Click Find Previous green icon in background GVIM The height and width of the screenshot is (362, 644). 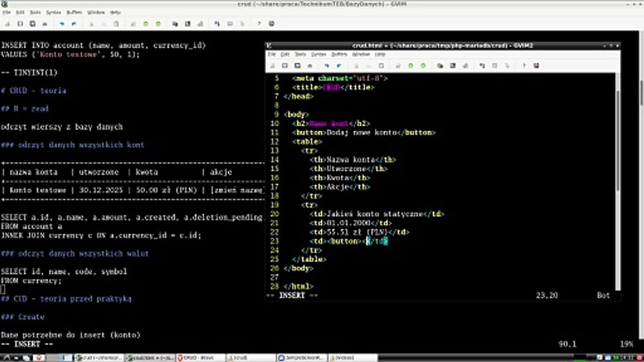[158, 24]
